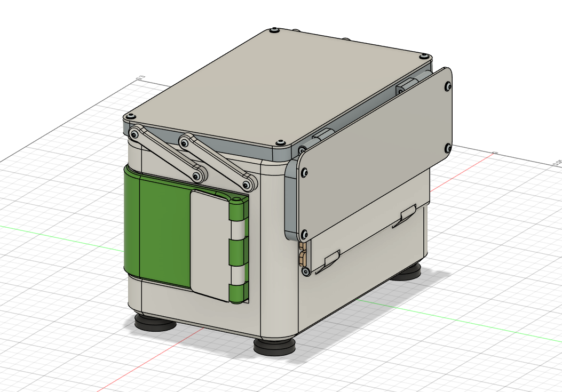
Task: Click the front-corner black rubber foot
Action: pos(274,347)
